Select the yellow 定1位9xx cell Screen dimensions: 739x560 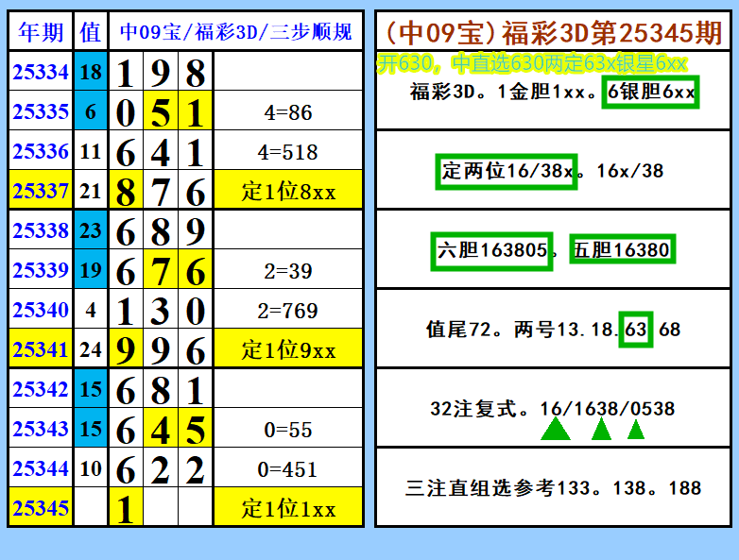pos(288,349)
